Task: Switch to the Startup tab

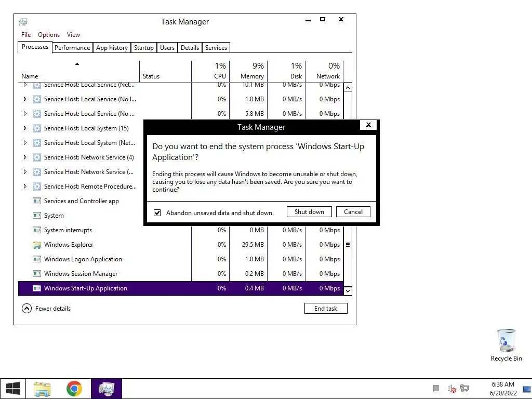Action: 143,47
